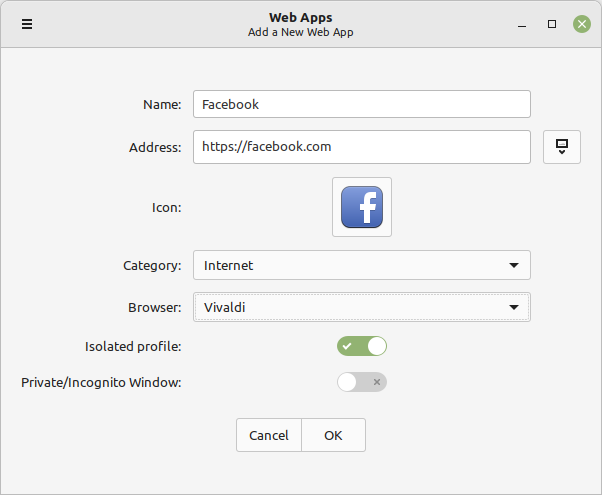
Task: Expand the Browser dropdown showing Vivaldi
Action: pos(361,307)
